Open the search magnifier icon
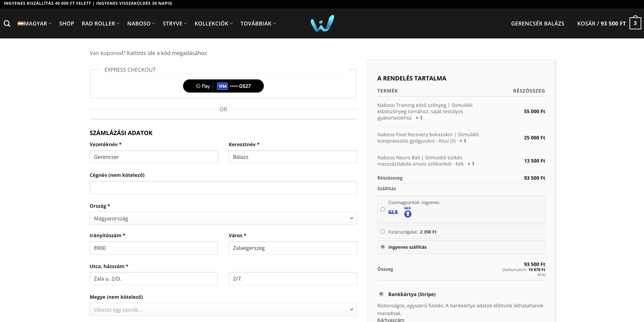Screen dimensions: 644x322 point(7,23)
